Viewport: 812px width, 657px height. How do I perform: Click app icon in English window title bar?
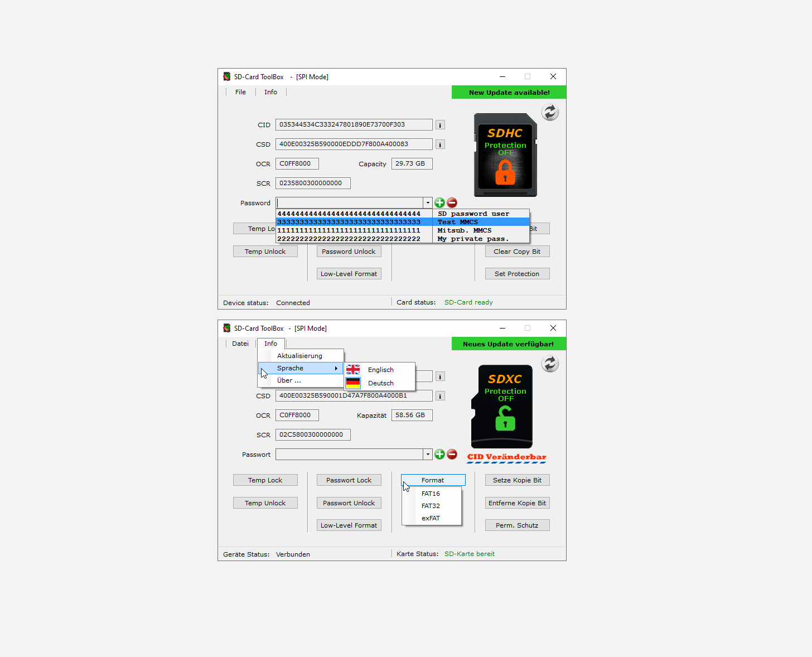click(226, 76)
